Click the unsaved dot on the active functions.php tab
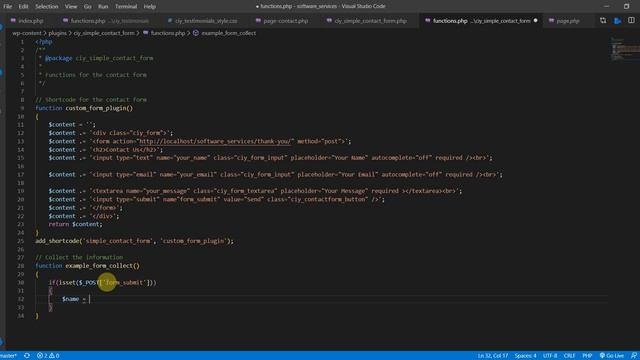Screen dimensions: 640x360 pyautogui.click(x=536, y=21)
